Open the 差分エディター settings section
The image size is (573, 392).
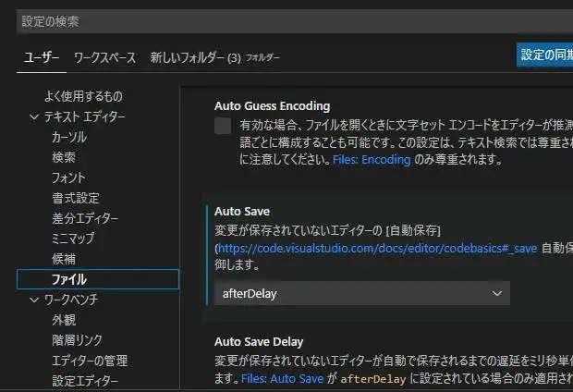tap(85, 218)
